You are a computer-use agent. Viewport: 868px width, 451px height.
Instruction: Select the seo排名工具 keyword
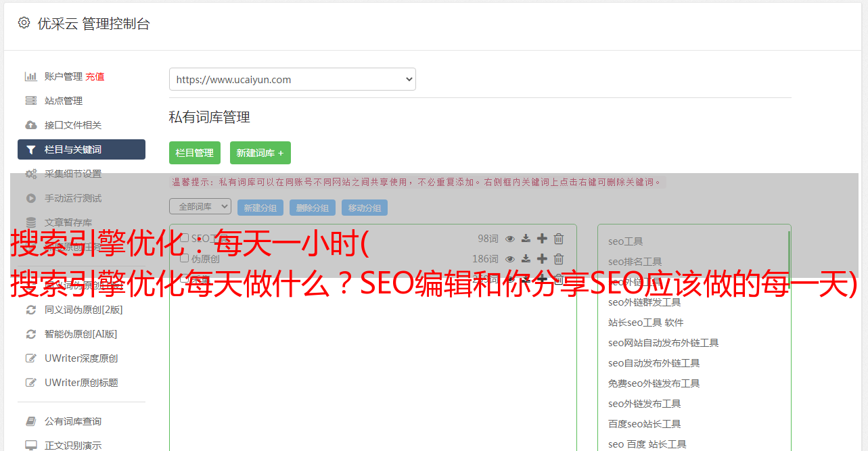click(635, 262)
